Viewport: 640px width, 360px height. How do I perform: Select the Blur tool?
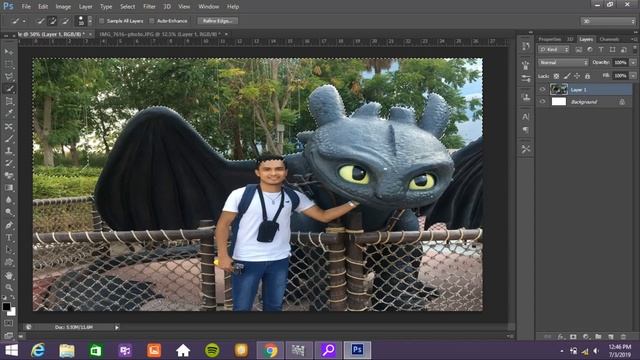(9, 200)
